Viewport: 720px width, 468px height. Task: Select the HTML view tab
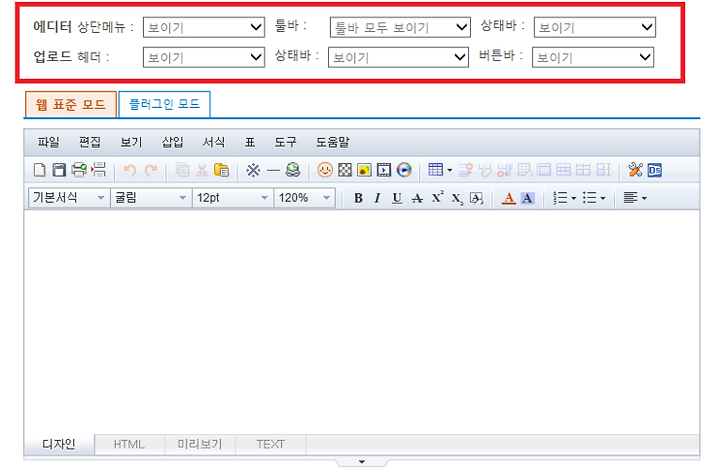(x=129, y=445)
